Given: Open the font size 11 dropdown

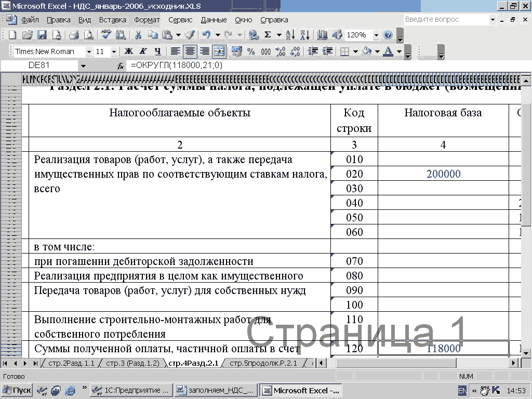Looking at the screenshot, I should pos(114,51).
